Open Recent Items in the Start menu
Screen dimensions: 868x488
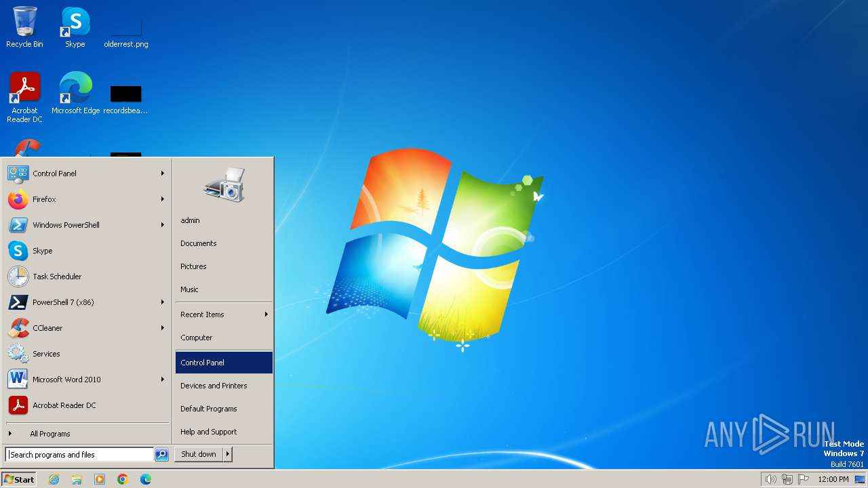coord(224,314)
